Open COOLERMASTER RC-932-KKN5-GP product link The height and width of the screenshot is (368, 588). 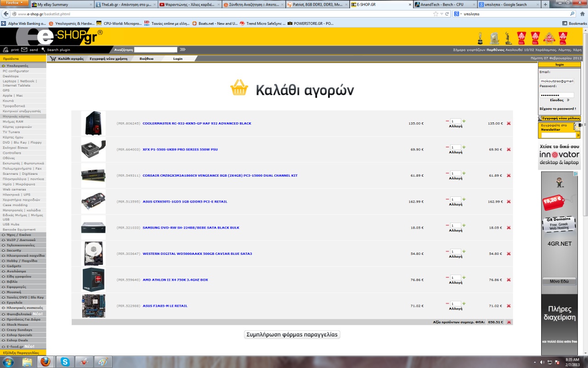click(x=197, y=123)
